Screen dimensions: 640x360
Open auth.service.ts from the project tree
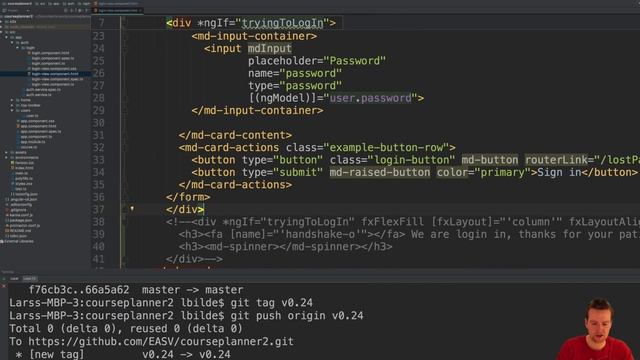tap(39, 95)
